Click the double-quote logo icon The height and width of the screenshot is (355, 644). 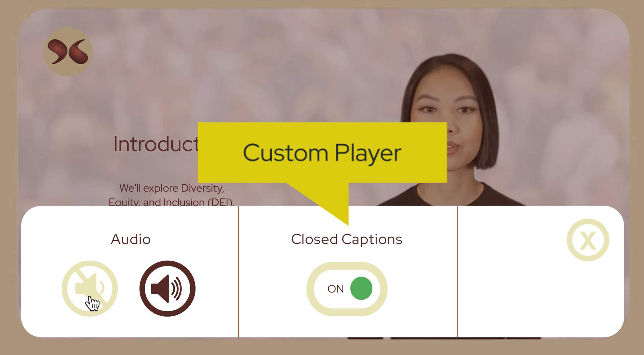pos(68,52)
